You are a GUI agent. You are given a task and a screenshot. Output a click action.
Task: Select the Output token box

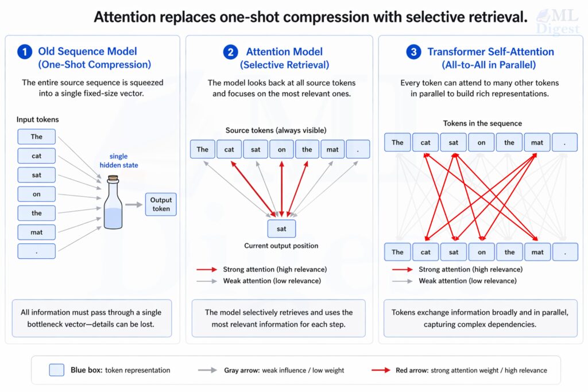(161, 204)
